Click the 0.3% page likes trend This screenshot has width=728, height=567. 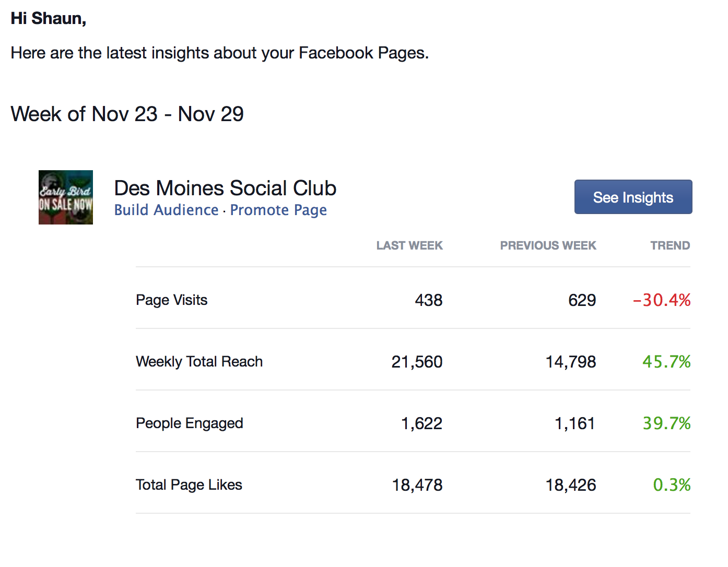click(672, 485)
